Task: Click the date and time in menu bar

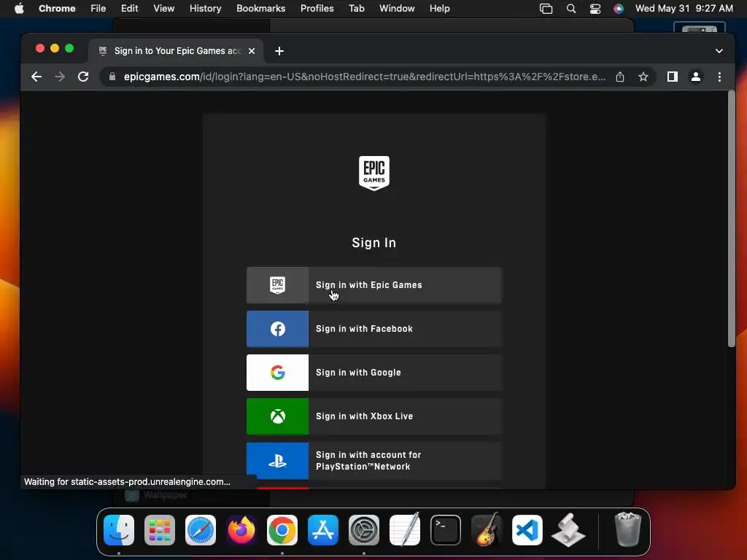Action: (684, 9)
